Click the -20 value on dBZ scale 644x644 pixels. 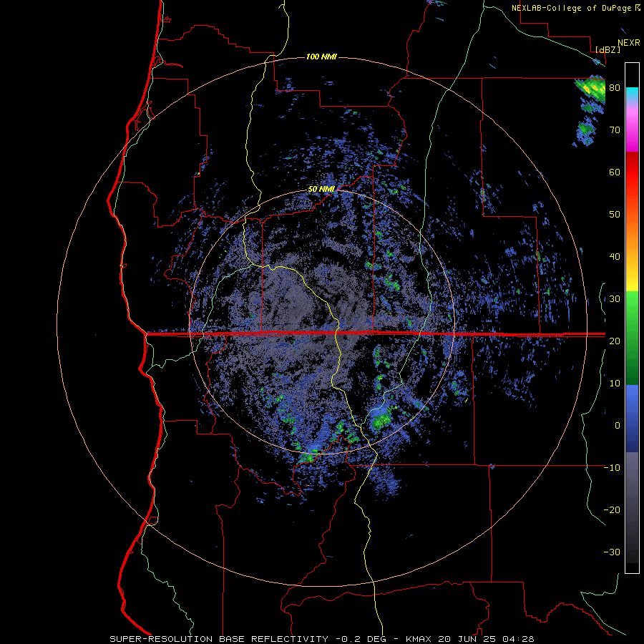tap(612, 510)
